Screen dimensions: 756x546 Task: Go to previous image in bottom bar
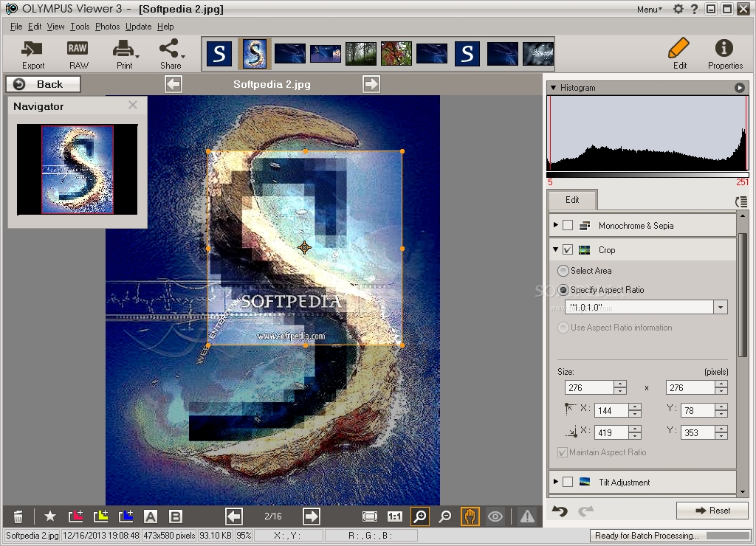click(x=234, y=516)
